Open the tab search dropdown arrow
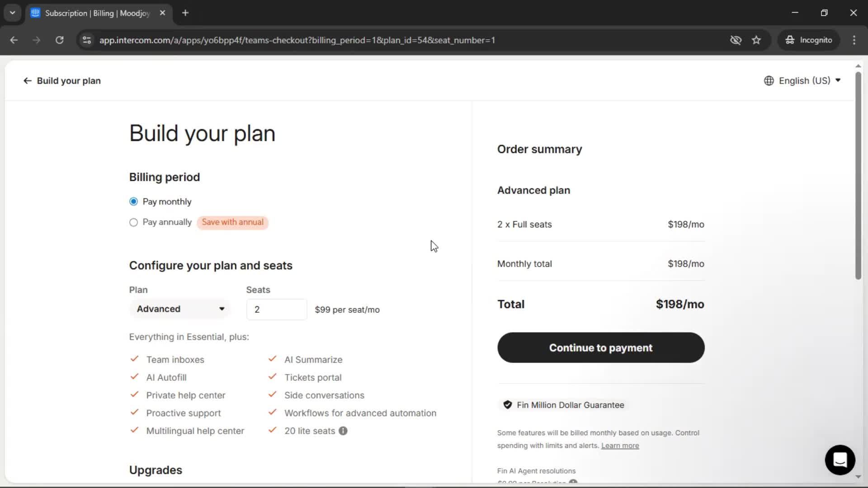Screen dimensions: 868x488 pyautogui.click(x=13, y=13)
